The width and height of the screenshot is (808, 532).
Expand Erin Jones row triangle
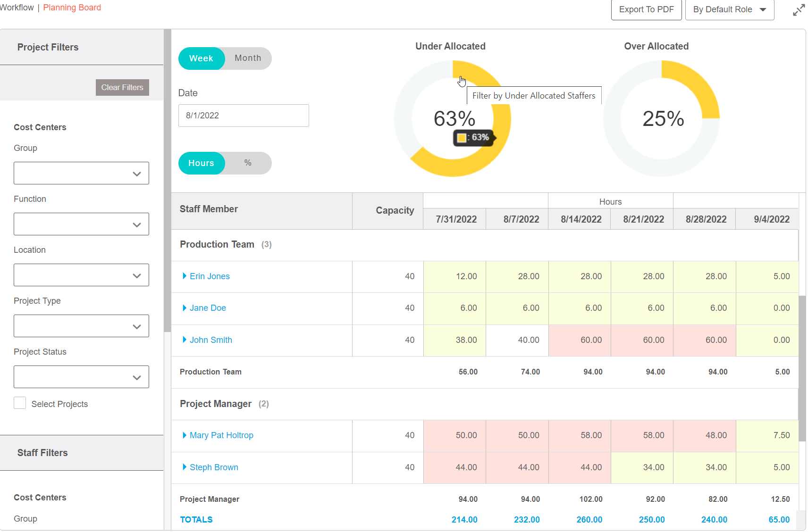coord(185,276)
